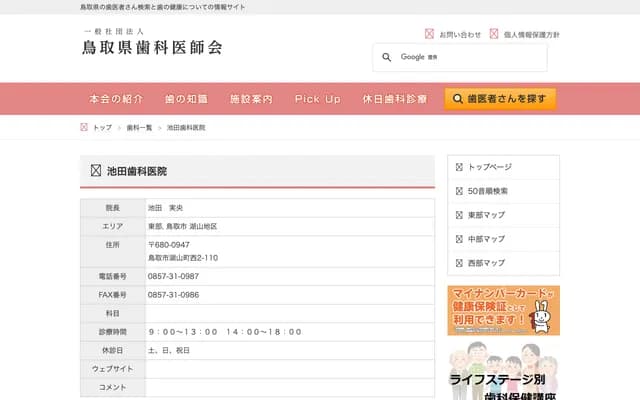This screenshot has height=400, width=640.
Task: Click the icon next to 東部マップ
Action: (459, 215)
